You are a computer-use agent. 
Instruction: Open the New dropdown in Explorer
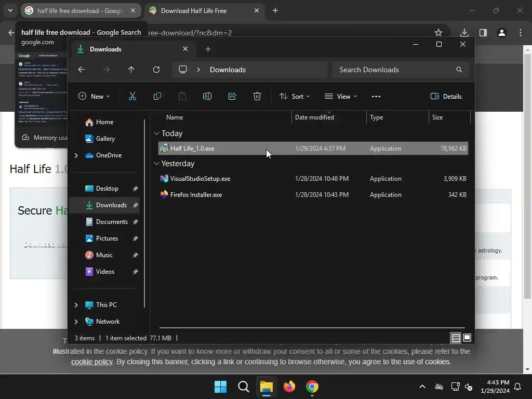[94, 96]
